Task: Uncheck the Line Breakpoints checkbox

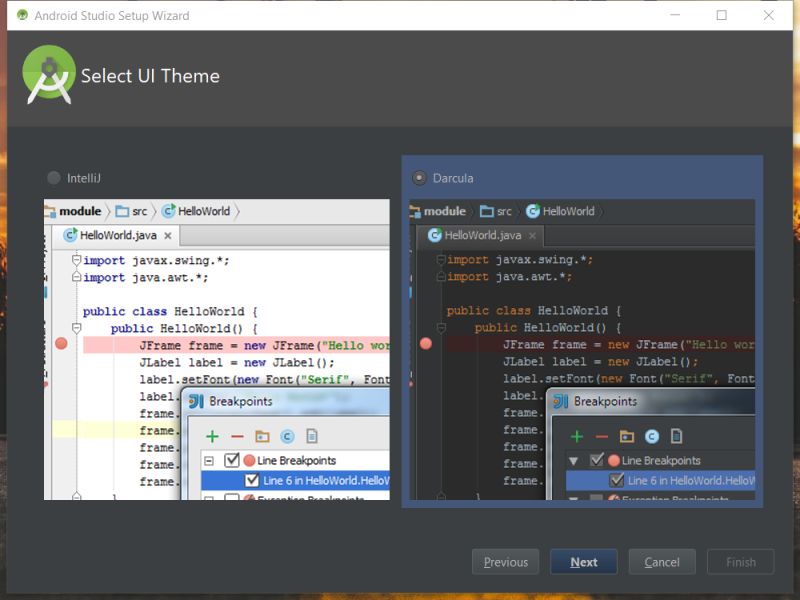Action: [231, 461]
